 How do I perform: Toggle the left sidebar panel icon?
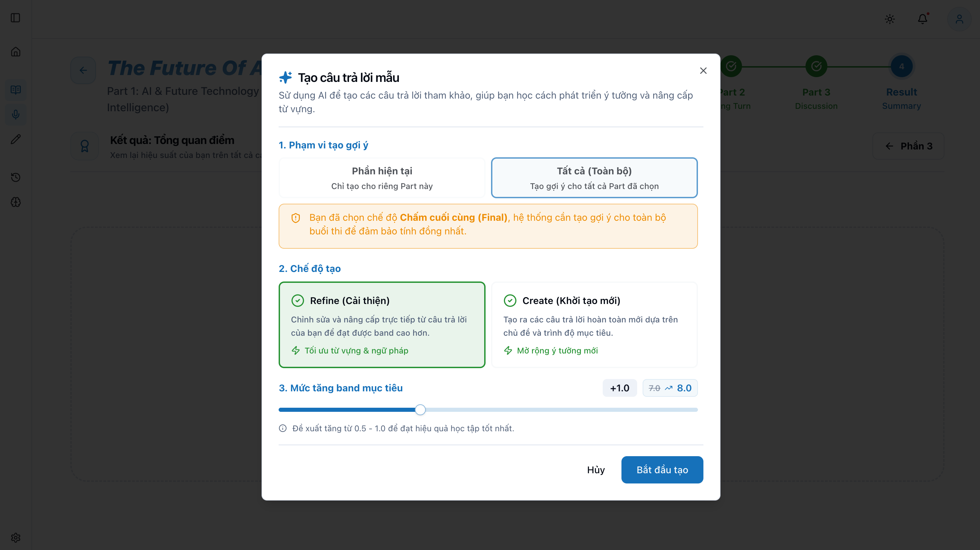click(x=16, y=18)
